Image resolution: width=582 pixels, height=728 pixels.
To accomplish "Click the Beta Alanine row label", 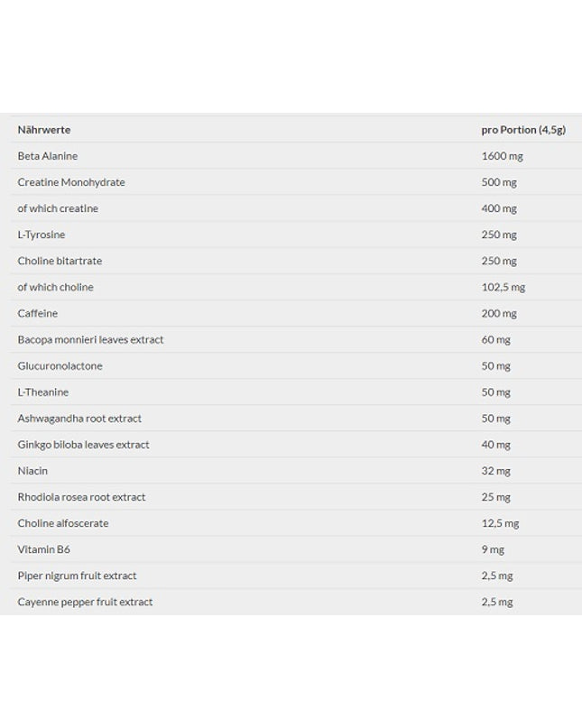I will (48, 156).
